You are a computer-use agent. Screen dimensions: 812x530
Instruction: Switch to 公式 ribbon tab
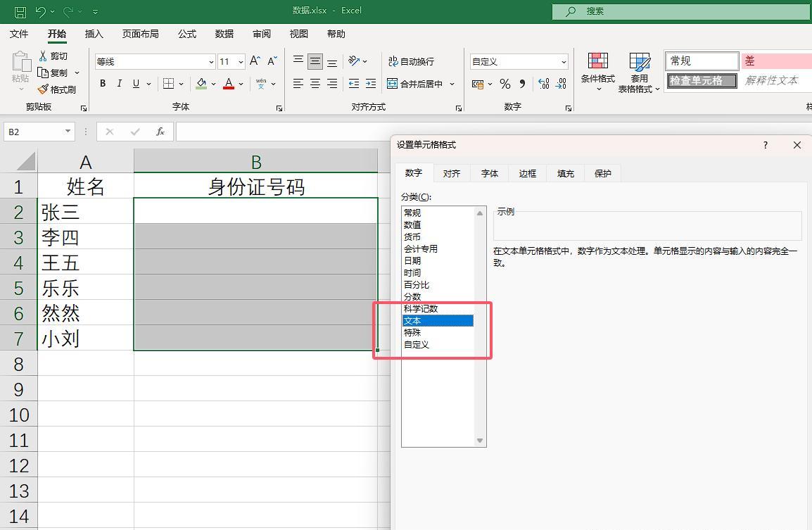pos(187,34)
